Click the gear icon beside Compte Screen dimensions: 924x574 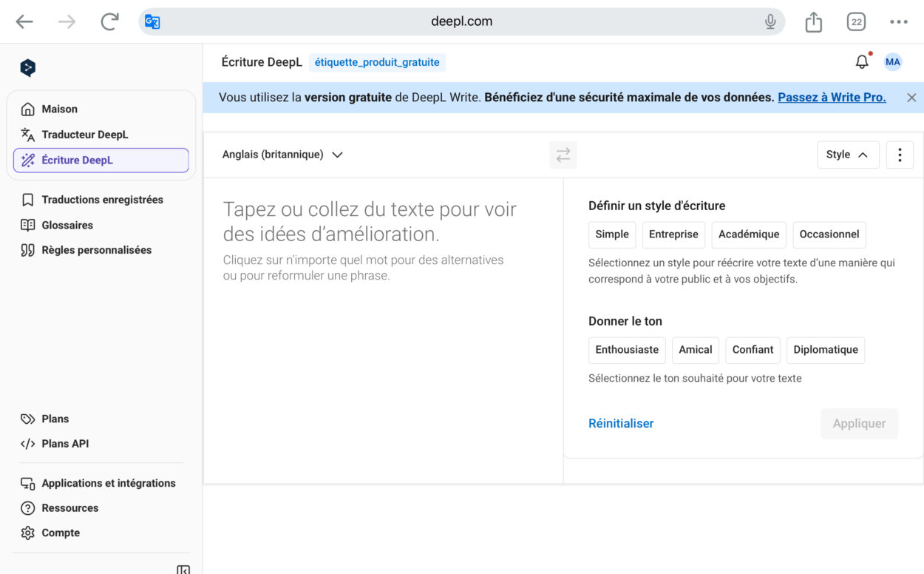point(28,533)
